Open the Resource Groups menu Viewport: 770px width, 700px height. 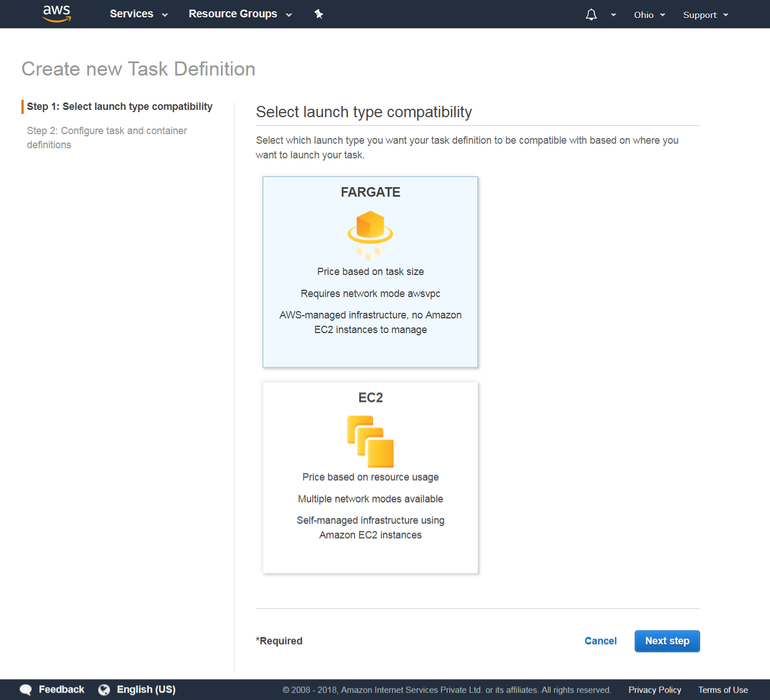click(x=233, y=14)
